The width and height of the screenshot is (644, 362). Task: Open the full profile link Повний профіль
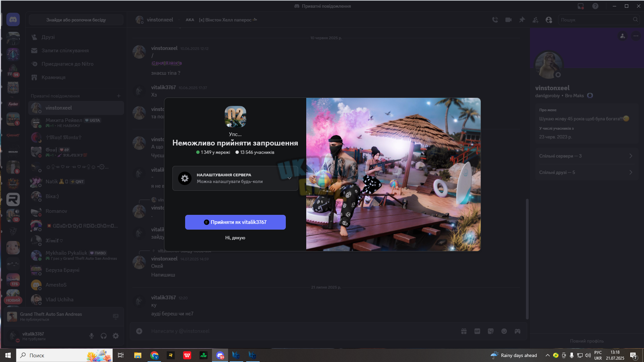587,341
